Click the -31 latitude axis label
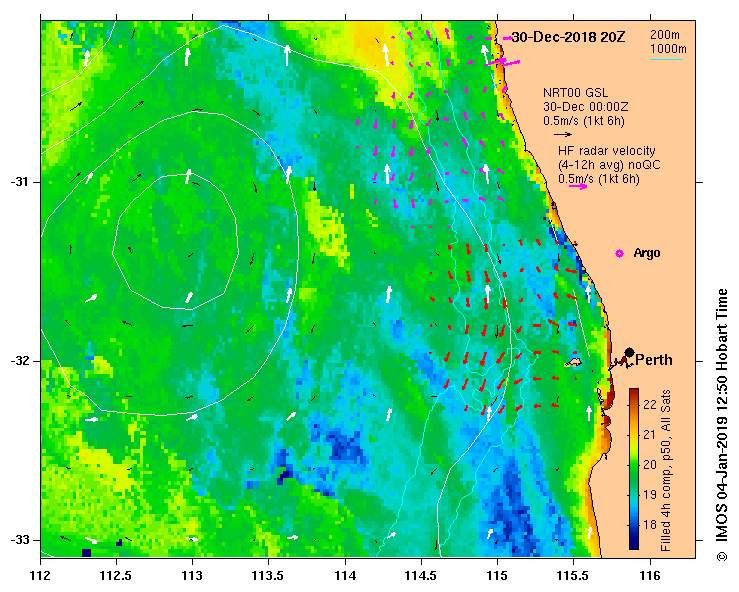Viewport: 739px width, 592px height. pyautogui.click(x=18, y=182)
